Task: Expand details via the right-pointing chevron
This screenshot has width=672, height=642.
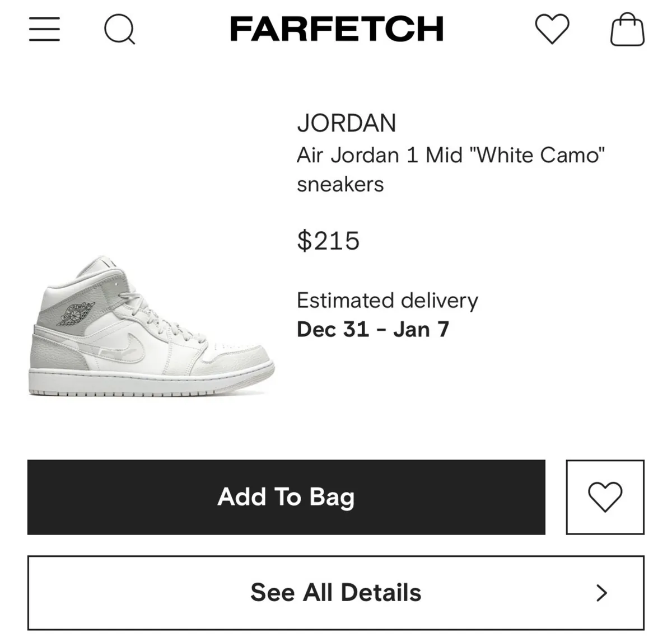Action: pyautogui.click(x=601, y=592)
